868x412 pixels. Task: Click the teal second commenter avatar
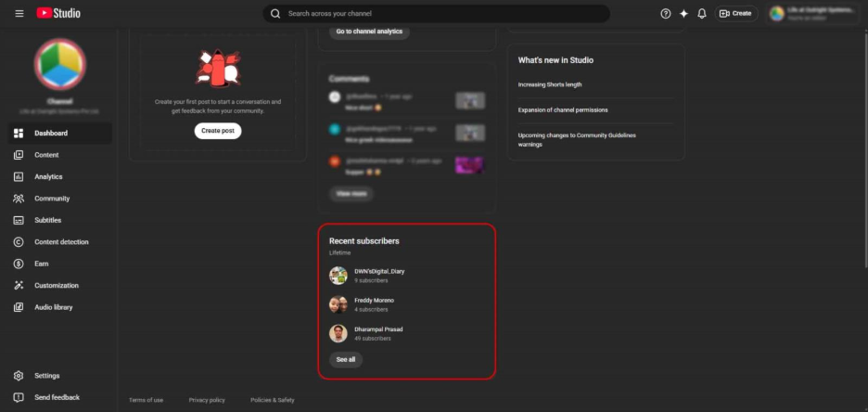335,129
